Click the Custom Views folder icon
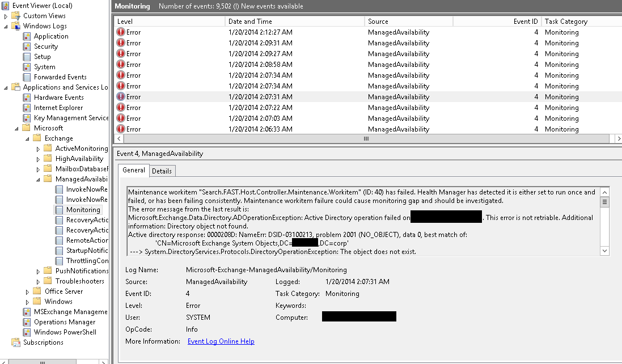 tap(16, 15)
